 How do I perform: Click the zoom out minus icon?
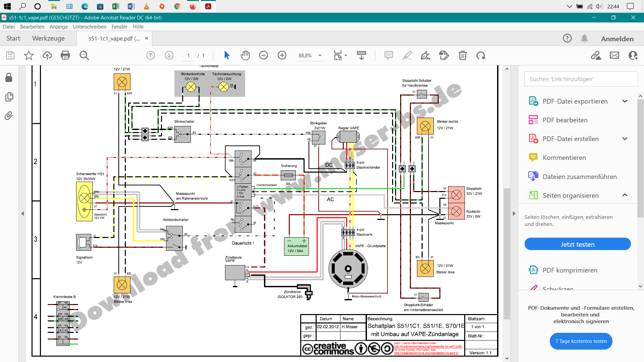pos(264,55)
